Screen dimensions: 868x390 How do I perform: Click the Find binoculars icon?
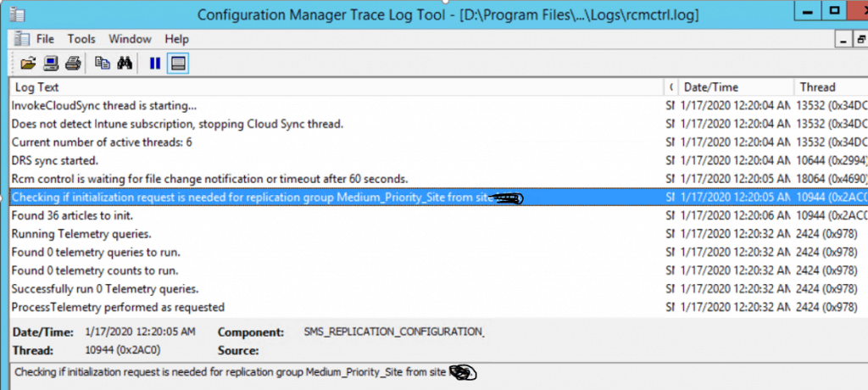[125, 63]
